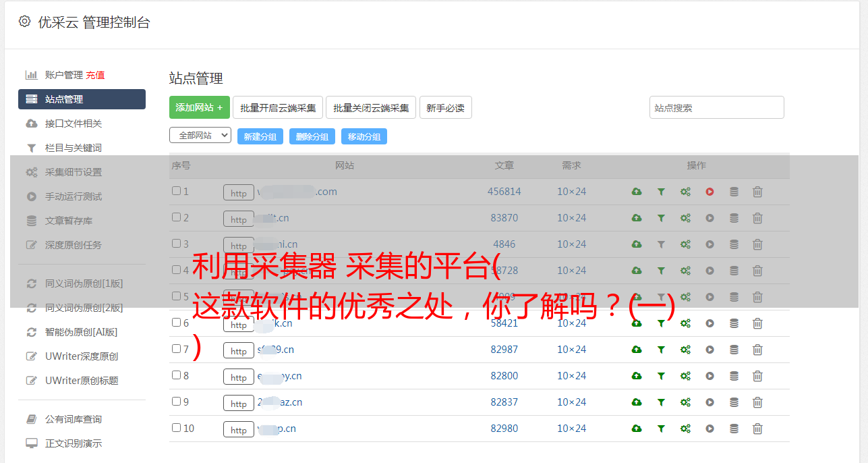The width and height of the screenshot is (868, 463).
Task: Open the http protocol selector in row 8
Action: coord(239,377)
